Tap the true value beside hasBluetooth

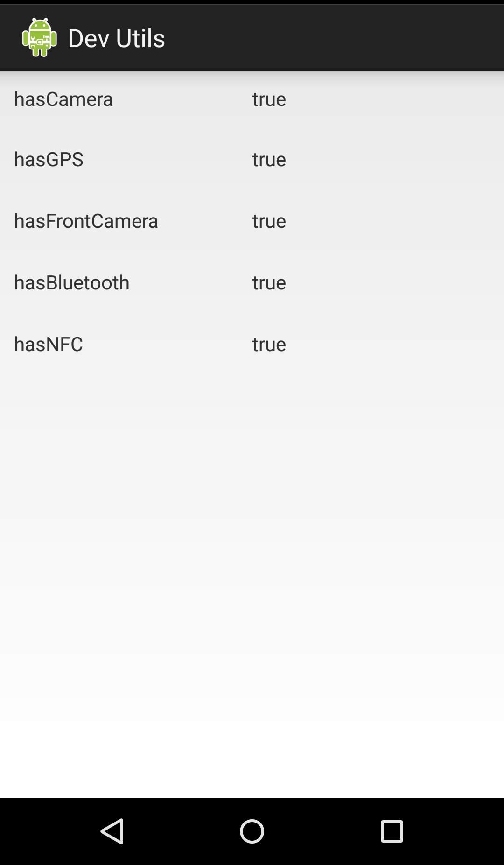[x=269, y=282]
